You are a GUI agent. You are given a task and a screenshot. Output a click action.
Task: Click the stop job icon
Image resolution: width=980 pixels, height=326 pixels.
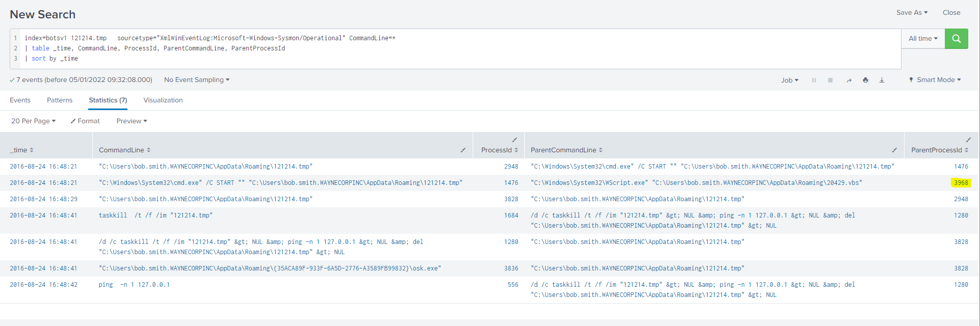point(830,80)
